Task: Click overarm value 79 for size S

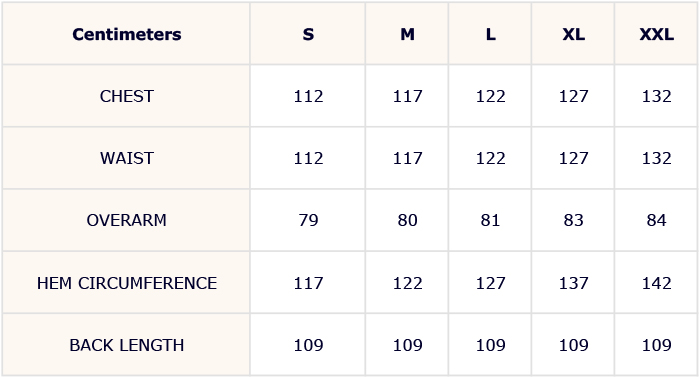Action: click(308, 220)
